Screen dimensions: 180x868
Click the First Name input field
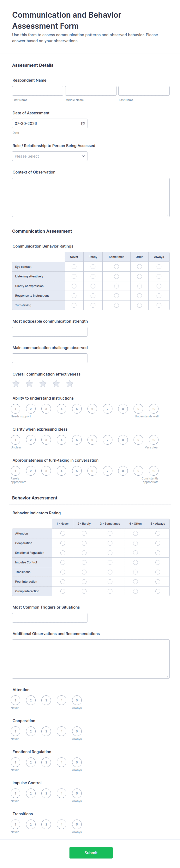click(38, 91)
